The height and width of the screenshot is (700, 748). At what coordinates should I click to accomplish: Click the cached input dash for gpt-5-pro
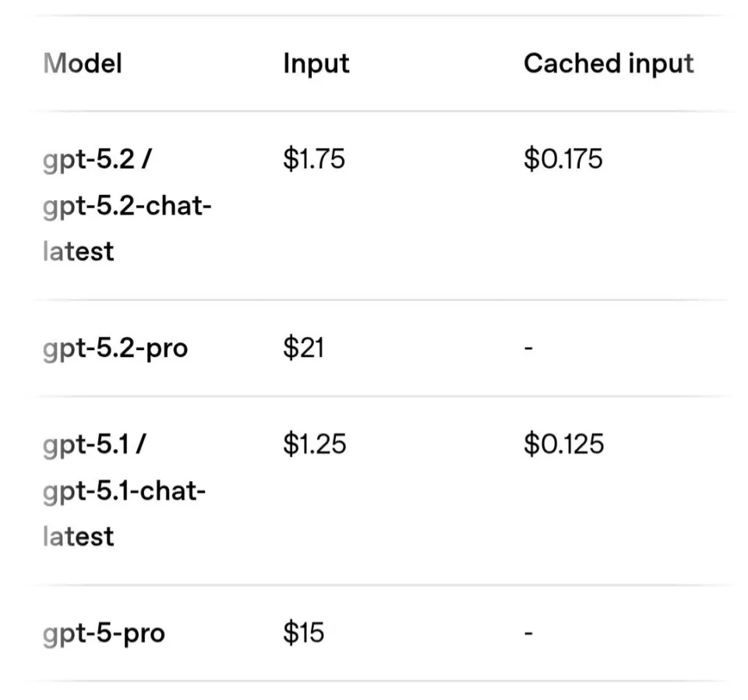point(528,633)
